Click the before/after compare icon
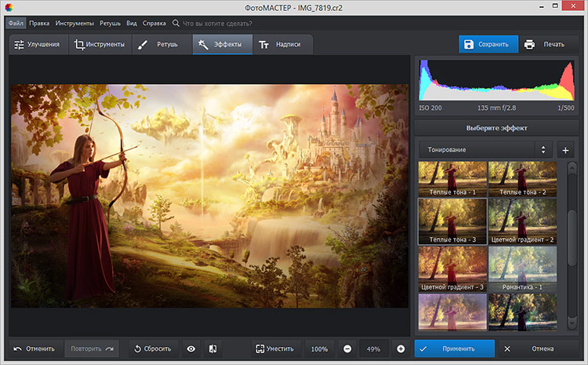 click(212, 349)
